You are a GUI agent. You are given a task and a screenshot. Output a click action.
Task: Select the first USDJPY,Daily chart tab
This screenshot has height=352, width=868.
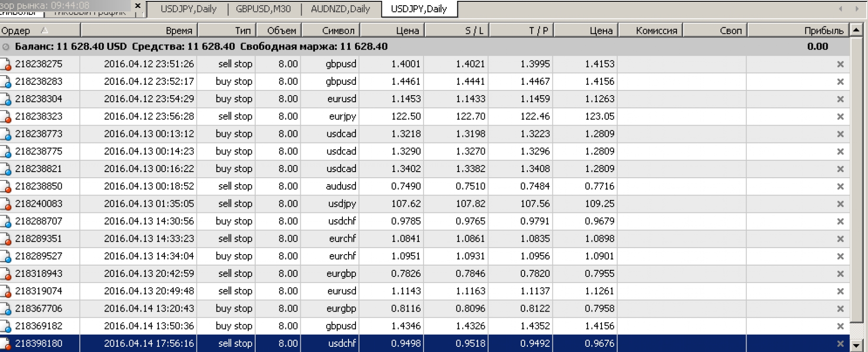click(x=188, y=9)
